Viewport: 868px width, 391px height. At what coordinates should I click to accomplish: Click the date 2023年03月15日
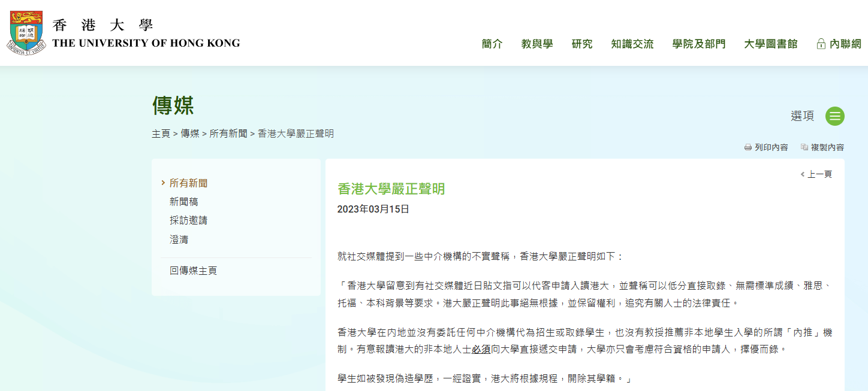pos(373,209)
